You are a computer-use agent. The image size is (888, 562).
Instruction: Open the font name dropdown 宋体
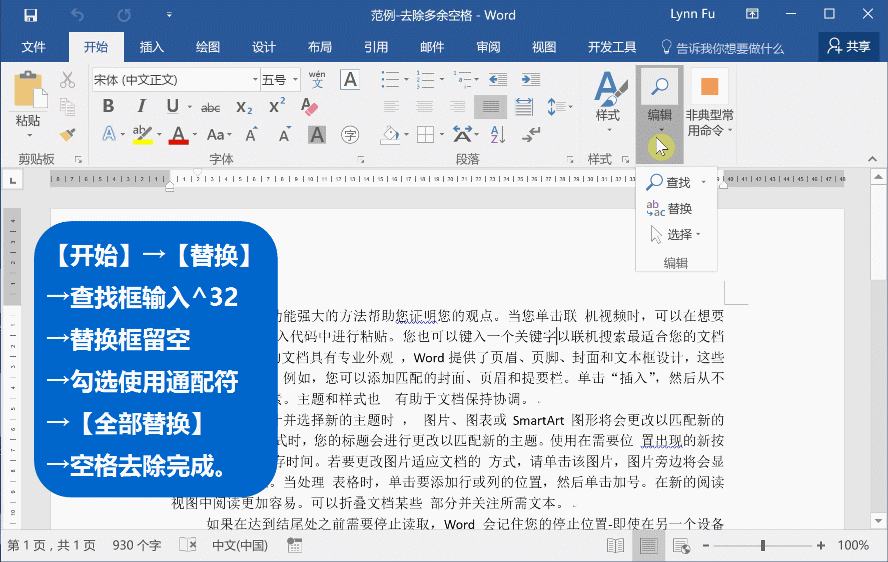(174, 79)
